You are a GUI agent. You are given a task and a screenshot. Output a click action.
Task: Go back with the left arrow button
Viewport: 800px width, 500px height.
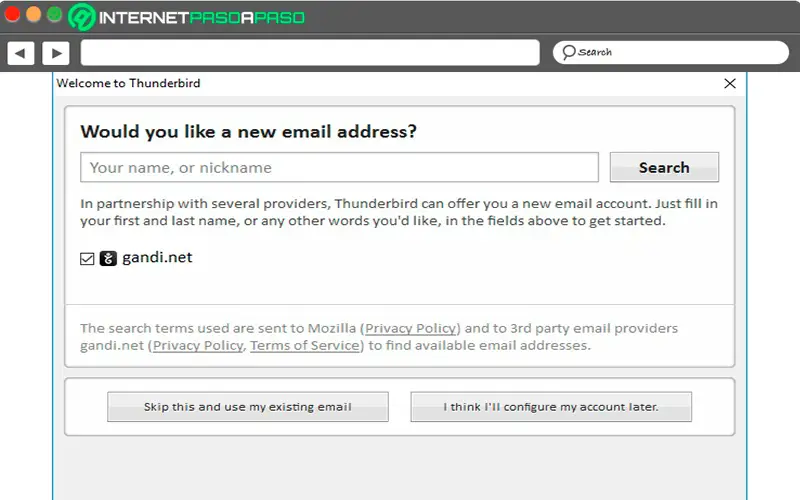pos(21,52)
